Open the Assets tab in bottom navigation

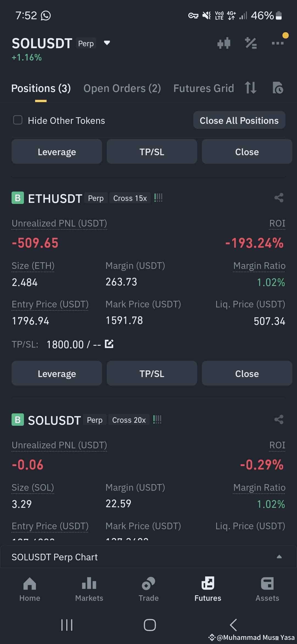pyautogui.click(x=267, y=589)
